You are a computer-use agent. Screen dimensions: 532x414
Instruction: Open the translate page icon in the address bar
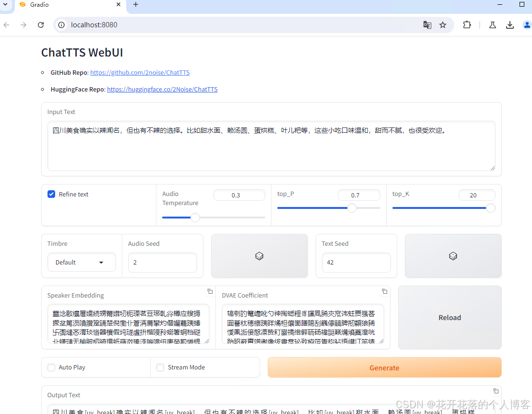pos(427,25)
